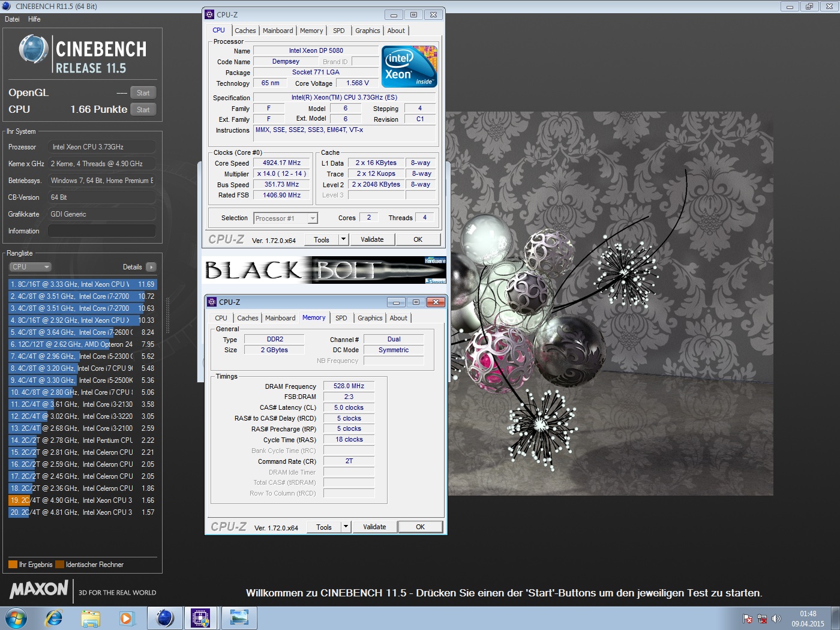Open the Datei menu
The height and width of the screenshot is (630, 840).
tap(12, 19)
